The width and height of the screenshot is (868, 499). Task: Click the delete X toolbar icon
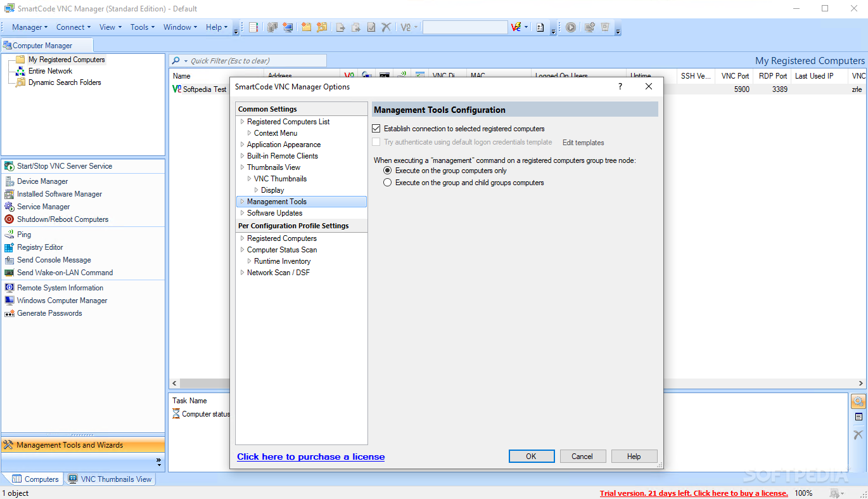coord(386,27)
